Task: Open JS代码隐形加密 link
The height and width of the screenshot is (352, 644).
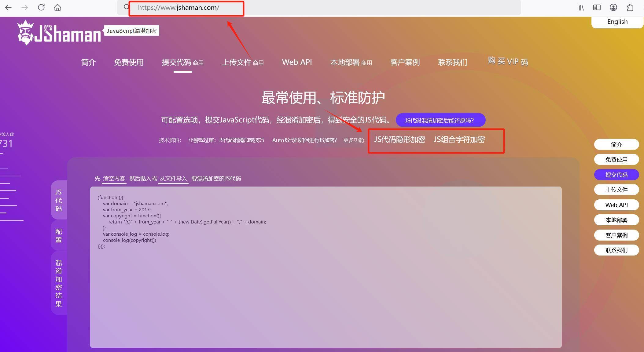Action: (400, 140)
